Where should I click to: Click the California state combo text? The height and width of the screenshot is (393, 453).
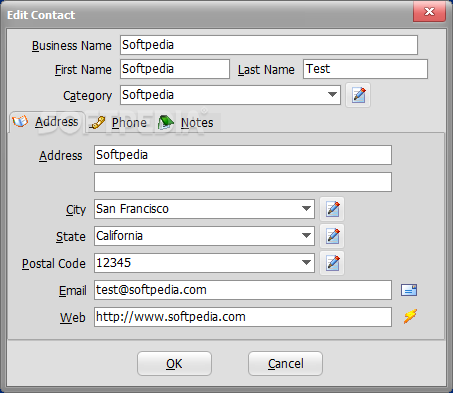119,236
